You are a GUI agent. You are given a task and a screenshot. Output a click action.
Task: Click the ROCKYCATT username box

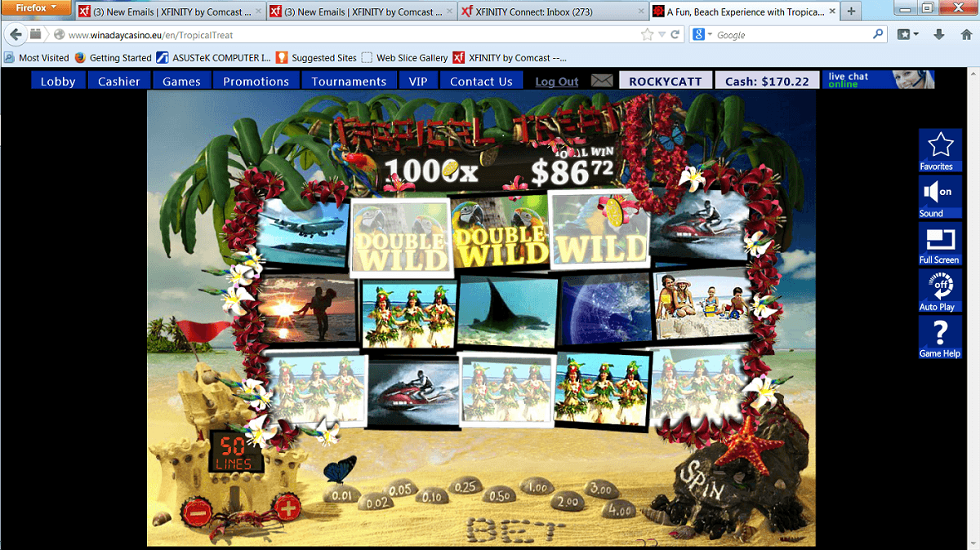point(666,81)
